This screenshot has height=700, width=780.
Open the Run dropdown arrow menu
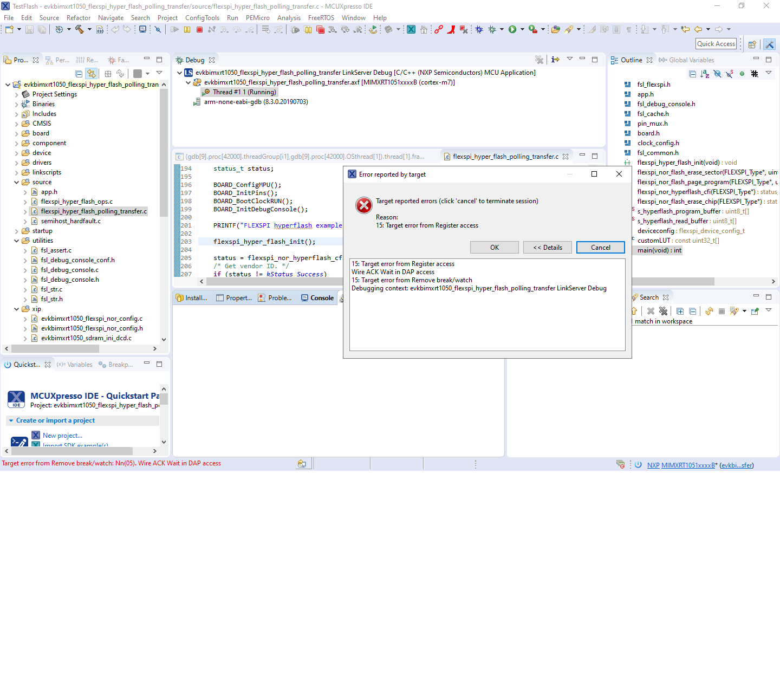(522, 30)
